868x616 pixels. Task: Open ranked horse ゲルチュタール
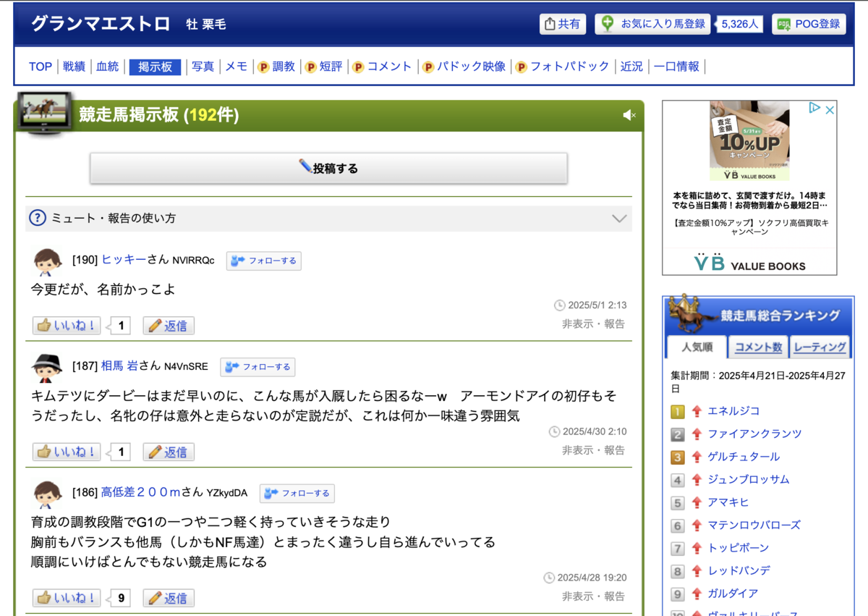[x=744, y=457]
